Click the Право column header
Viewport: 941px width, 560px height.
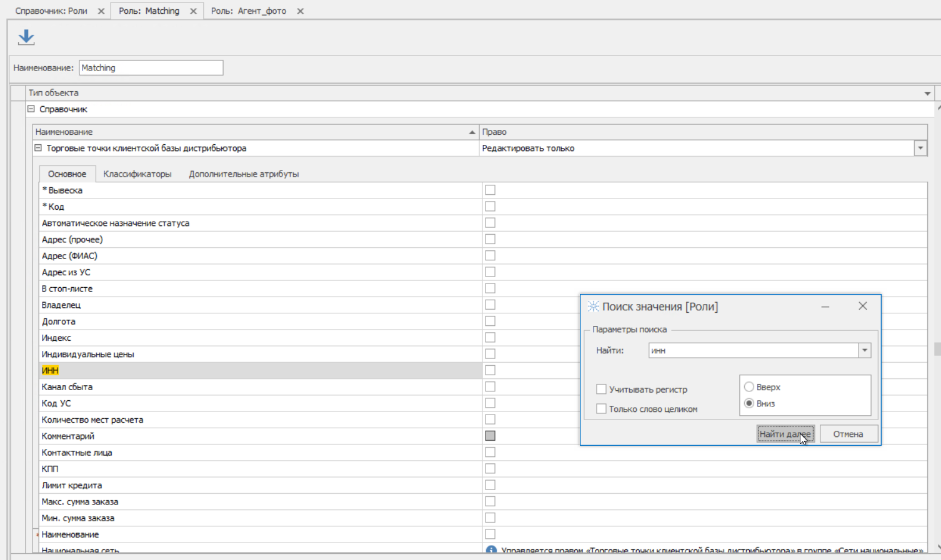703,132
